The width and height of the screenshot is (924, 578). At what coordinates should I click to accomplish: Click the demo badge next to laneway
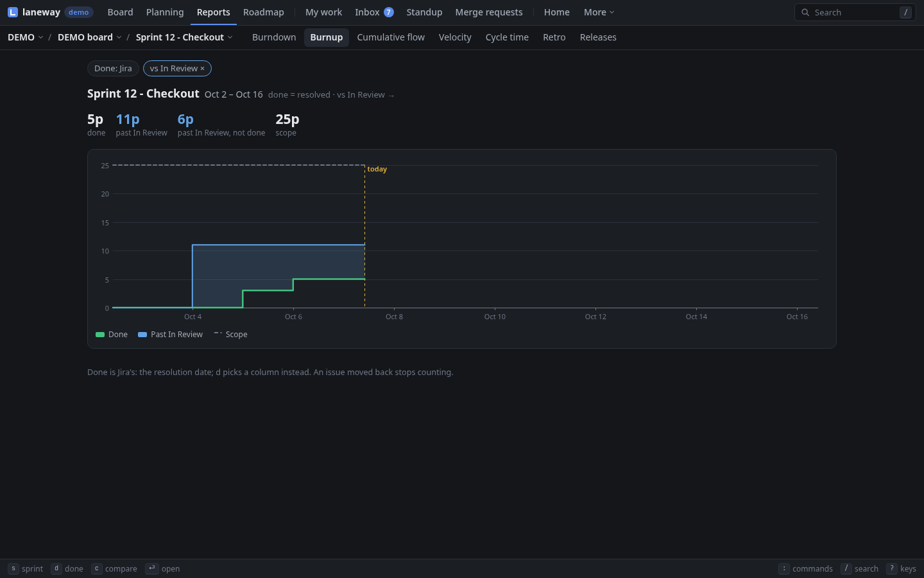79,12
